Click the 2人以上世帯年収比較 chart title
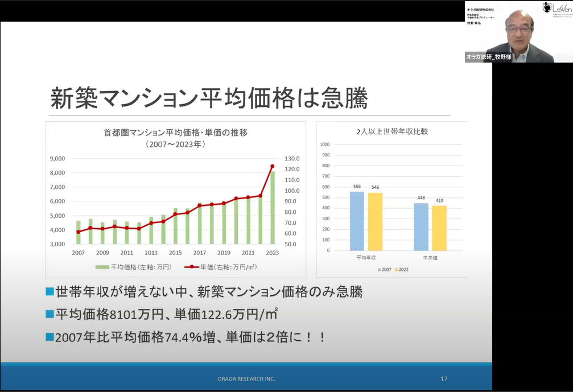 (x=392, y=131)
